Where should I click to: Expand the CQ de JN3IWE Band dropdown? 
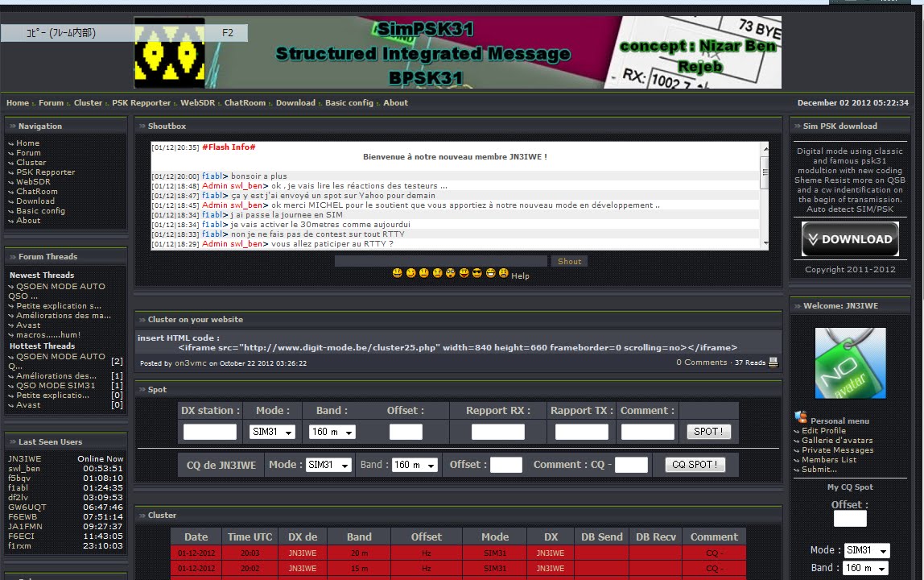[x=415, y=465]
